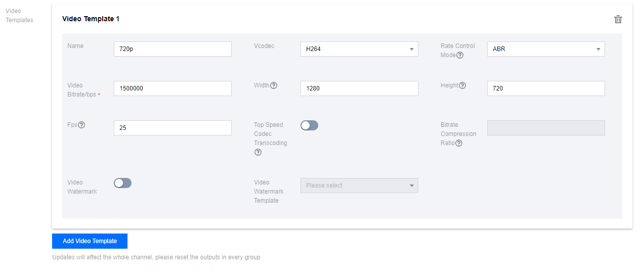Turn on the Video Watermark toggle

click(122, 183)
